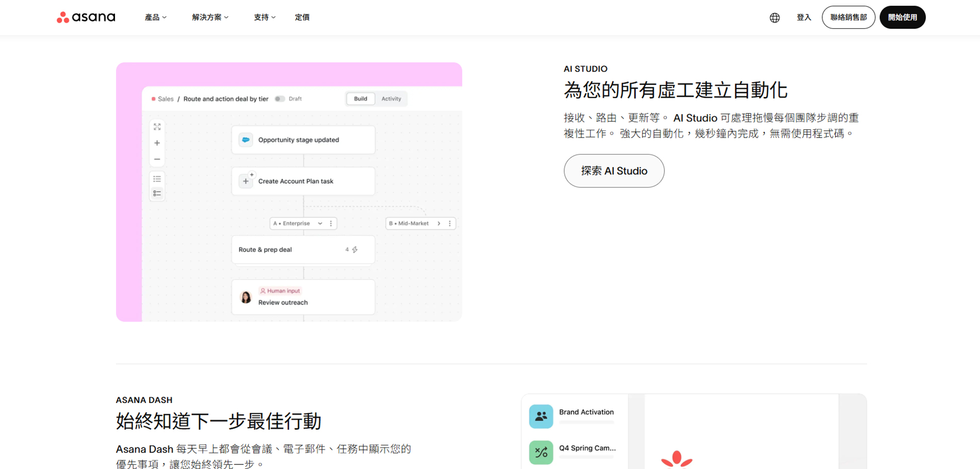Open the 支持 dropdown in the header
Image resolution: width=980 pixels, height=469 pixels.
pyautogui.click(x=265, y=18)
